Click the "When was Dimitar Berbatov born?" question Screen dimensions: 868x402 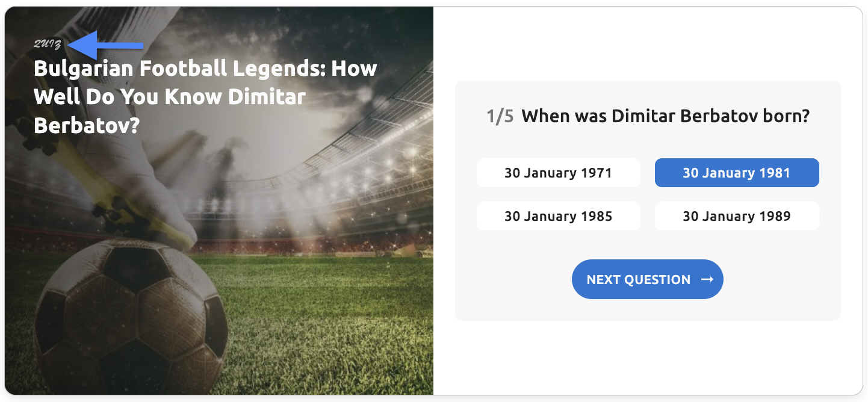coord(665,116)
